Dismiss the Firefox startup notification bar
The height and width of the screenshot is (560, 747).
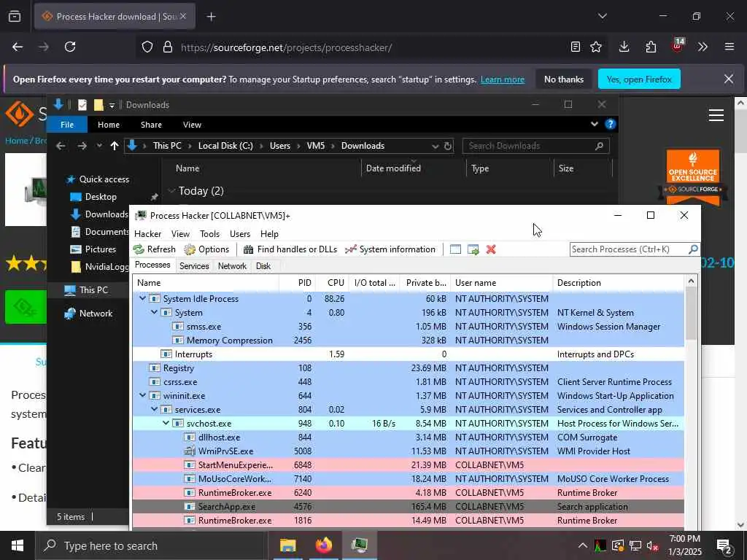click(729, 79)
